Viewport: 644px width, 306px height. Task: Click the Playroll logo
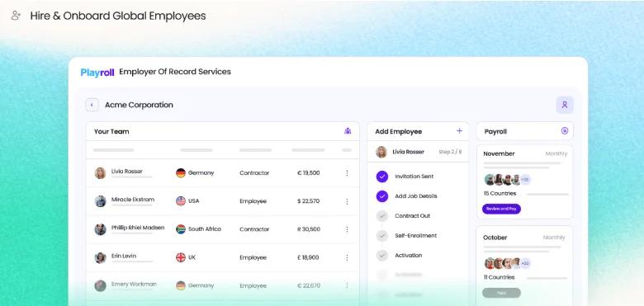click(x=97, y=73)
